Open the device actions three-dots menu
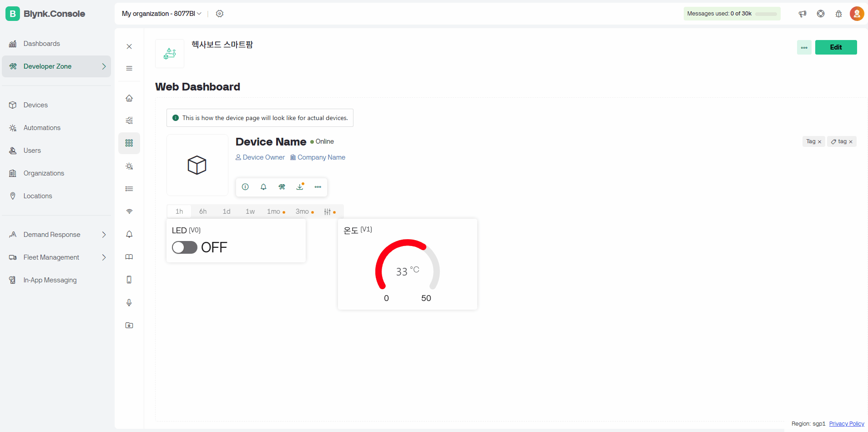This screenshot has height=432, width=868. (318, 187)
